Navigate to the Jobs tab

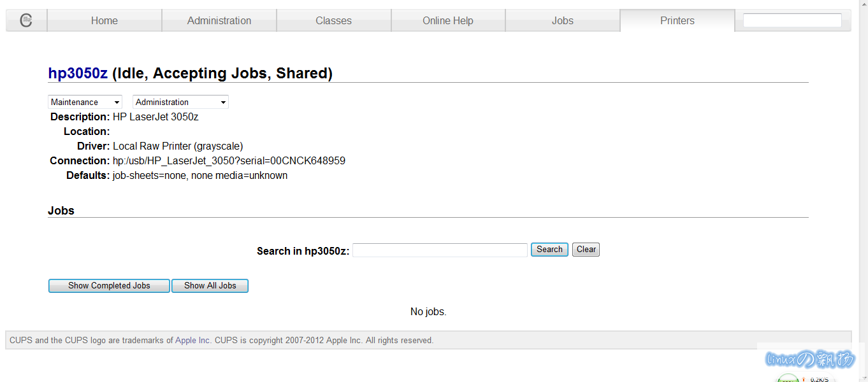563,20
